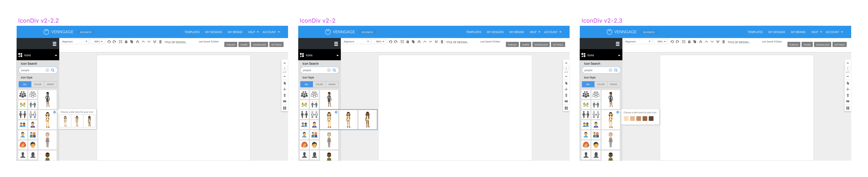Open the Alignment dropdown in IconDiv v2-2

pos(356,41)
